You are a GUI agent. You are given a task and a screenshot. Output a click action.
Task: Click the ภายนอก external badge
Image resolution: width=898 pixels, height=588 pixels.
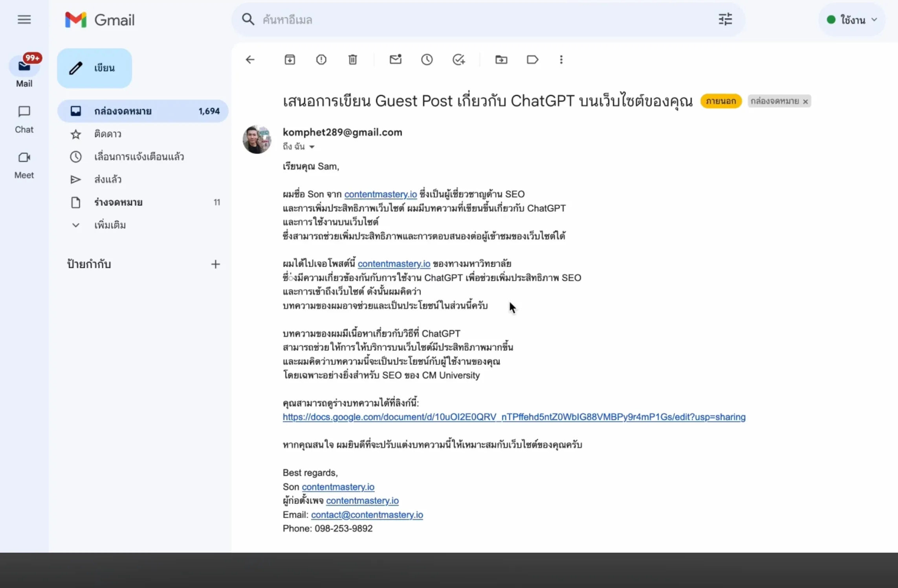tap(721, 101)
